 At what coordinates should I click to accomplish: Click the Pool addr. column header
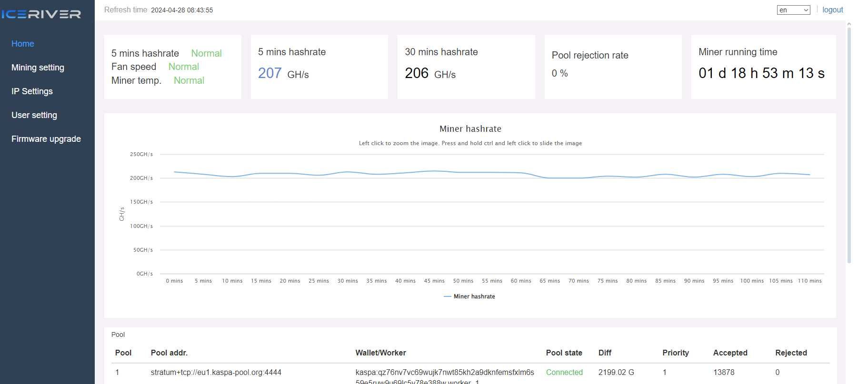point(169,353)
